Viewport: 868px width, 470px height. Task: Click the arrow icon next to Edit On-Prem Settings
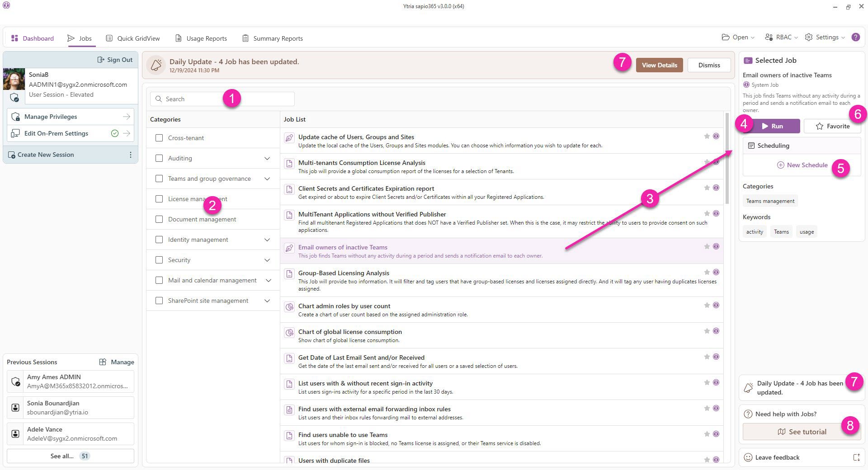click(x=127, y=134)
